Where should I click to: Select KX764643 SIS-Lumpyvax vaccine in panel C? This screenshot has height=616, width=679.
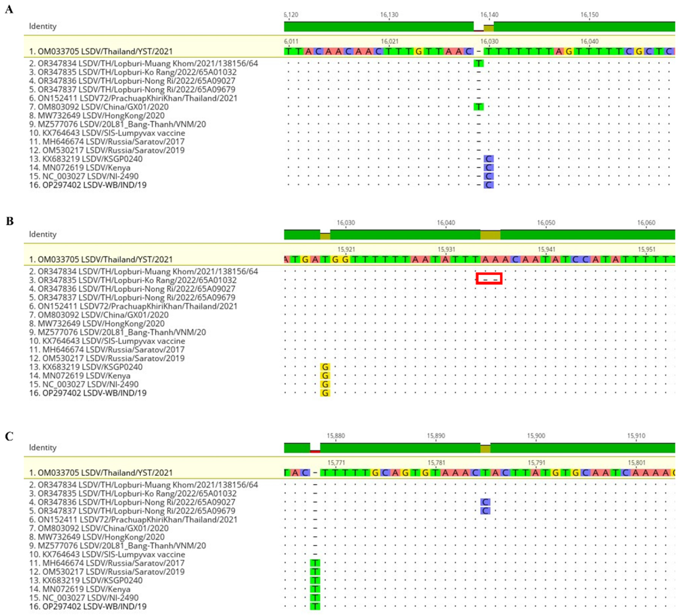coord(107,554)
